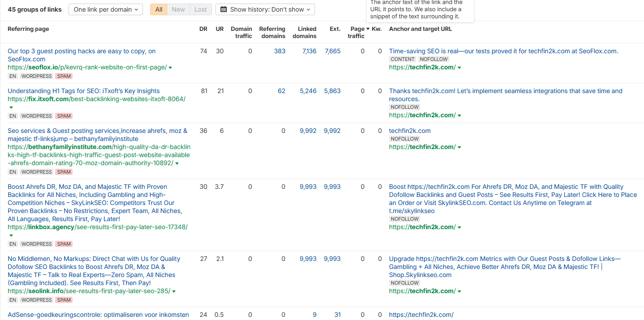Viewport: 644px width, 320px height.
Task: Open https://seolink.info referring page URL
Action: 89,291
